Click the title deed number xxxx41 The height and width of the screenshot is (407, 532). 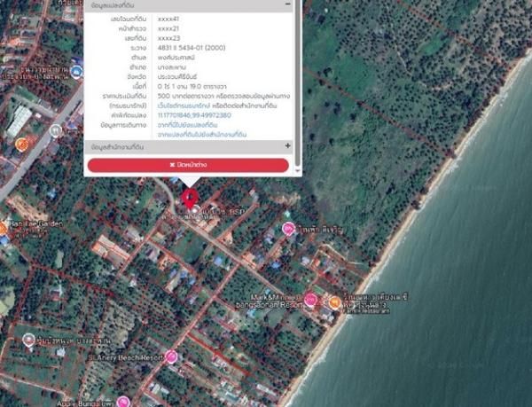click(168, 19)
